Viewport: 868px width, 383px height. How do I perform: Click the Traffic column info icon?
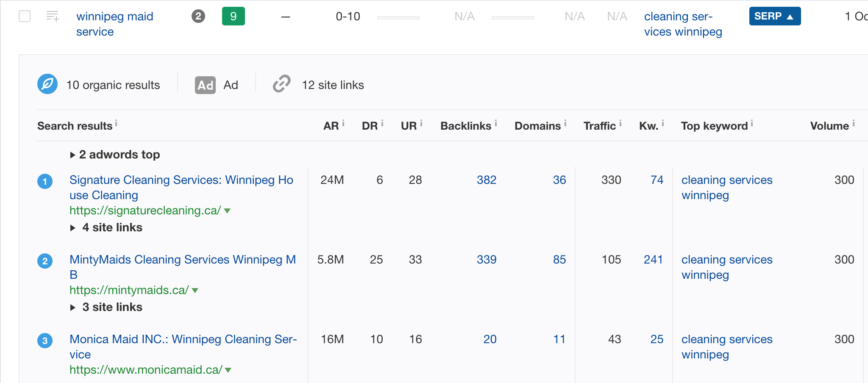[x=620, y=124]
